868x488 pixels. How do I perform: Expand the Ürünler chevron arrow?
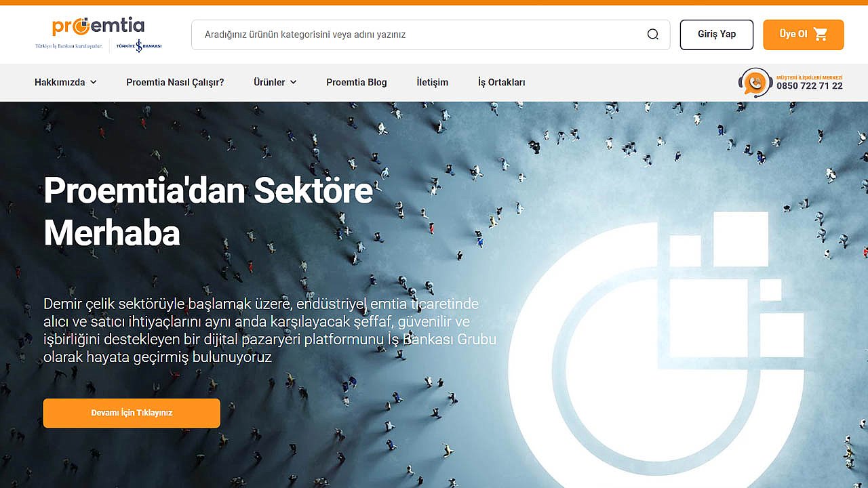[294, 82]
